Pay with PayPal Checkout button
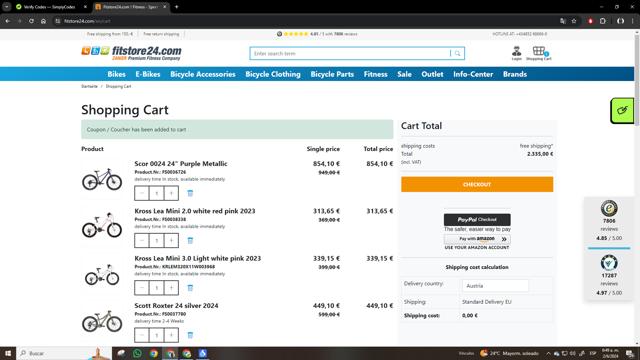 click(477, 220)
